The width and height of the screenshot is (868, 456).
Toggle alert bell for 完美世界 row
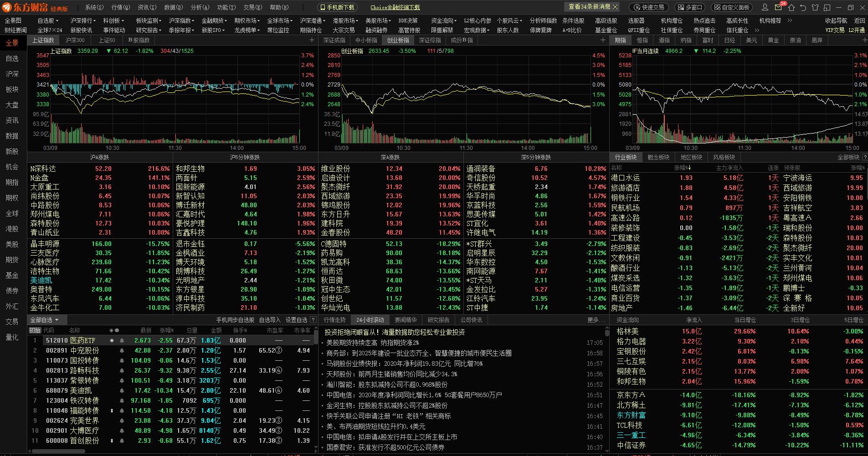pos(122,420)
